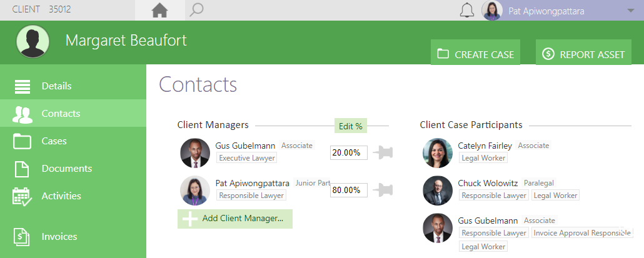Click the 80.00% percentage field
The image size is (644, 258).
pos(349,190)
